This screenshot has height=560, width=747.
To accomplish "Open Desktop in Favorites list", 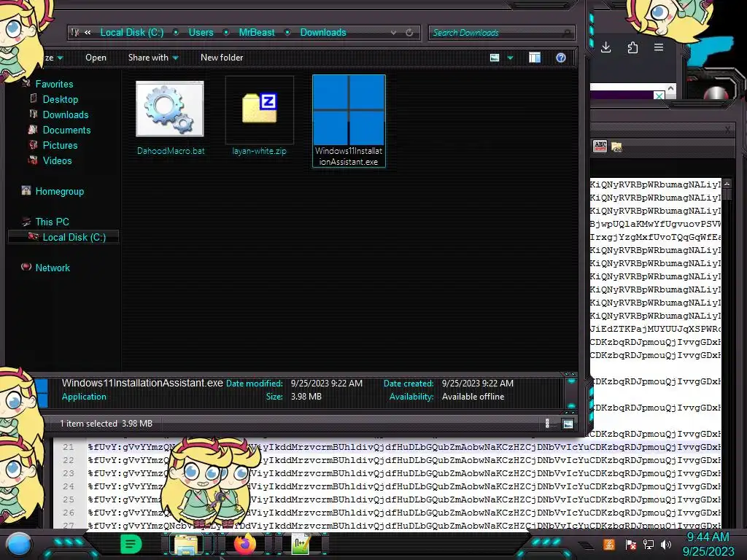I will point(61,99).
